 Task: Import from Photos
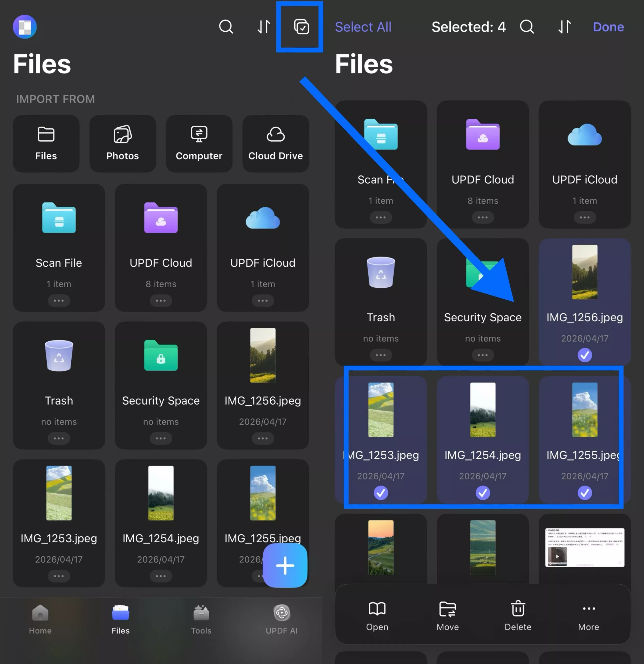coord(122,143)
